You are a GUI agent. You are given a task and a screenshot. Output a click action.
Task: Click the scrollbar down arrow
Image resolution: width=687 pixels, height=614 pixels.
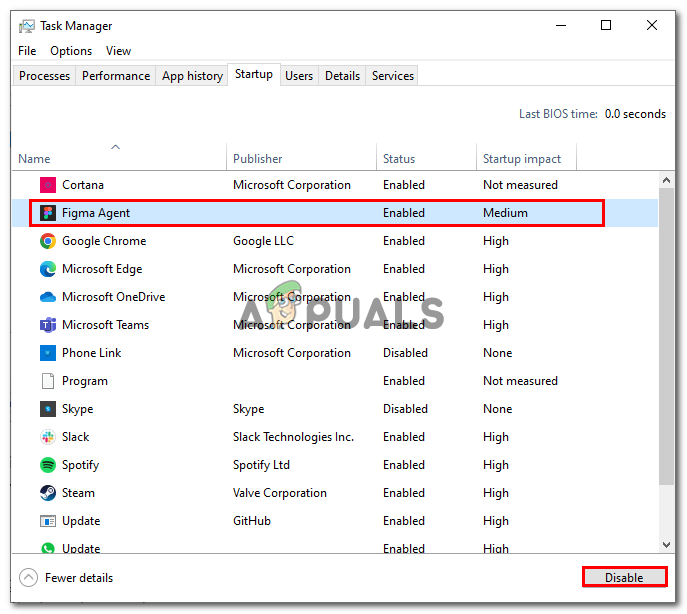click(x=666, y=545)
